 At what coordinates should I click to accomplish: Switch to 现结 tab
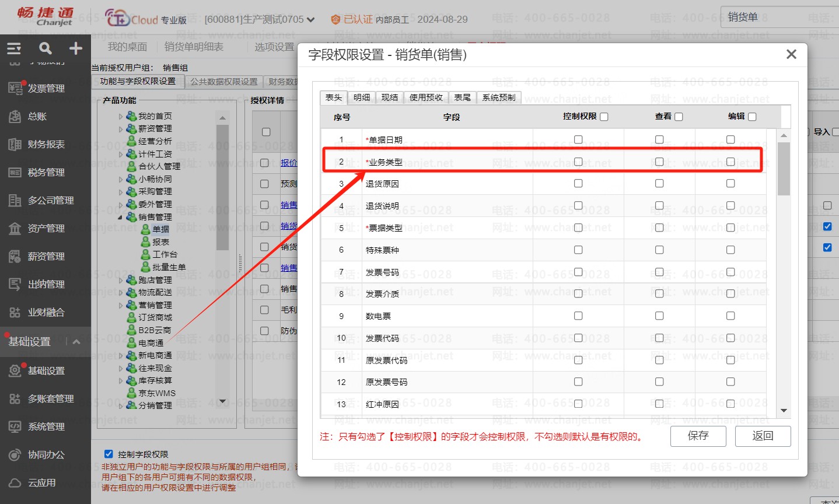390,97
